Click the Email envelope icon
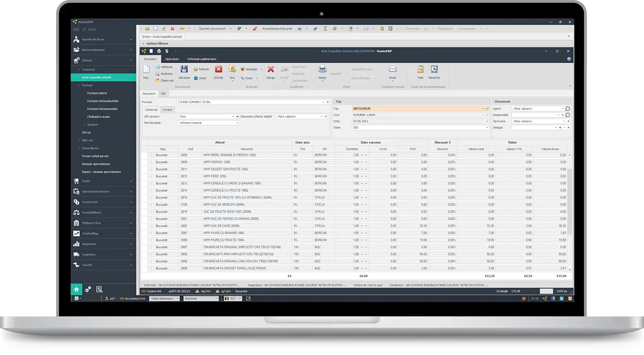Screen dimensions: 644x355 [392, 69]
